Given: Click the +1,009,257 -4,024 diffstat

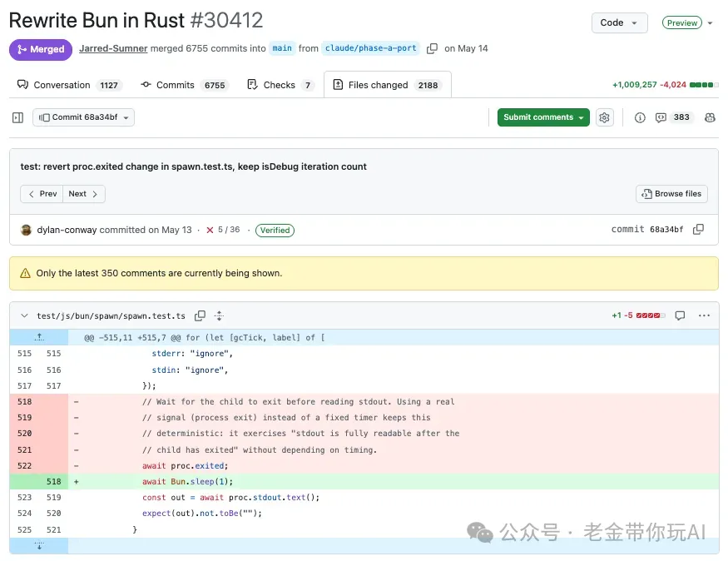Looking at the screenshot, I should (x=665, y=85).
